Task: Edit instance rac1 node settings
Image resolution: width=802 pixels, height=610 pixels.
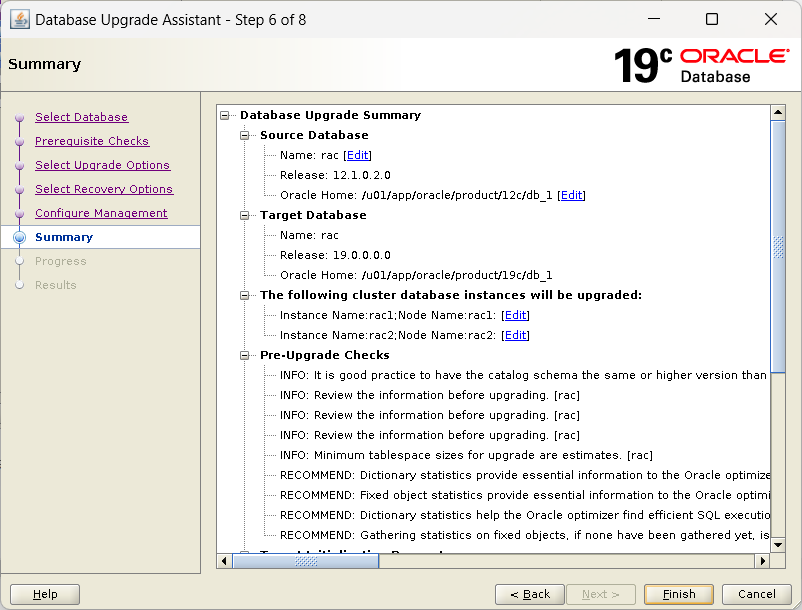Action: pos(516,315)
